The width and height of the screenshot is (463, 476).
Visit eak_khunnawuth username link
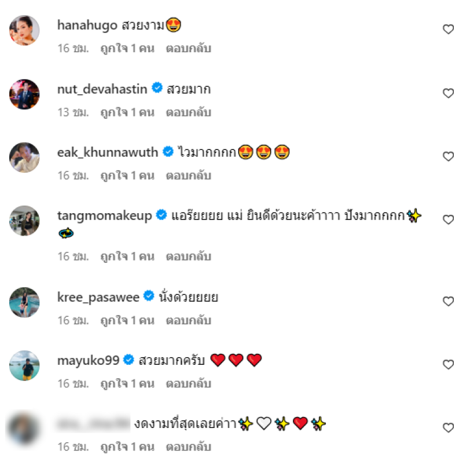pyautogui.click(x=108, y=152)
